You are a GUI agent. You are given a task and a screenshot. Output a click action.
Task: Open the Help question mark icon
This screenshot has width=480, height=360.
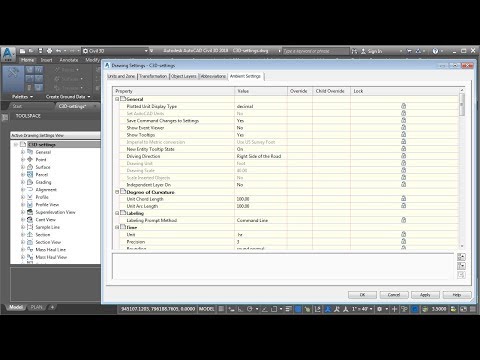(x=435, y=51)
